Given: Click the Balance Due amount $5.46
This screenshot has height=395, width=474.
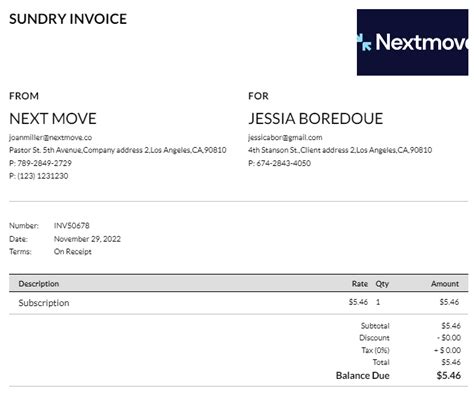Looking at the screenshot, I should point(449,376).
